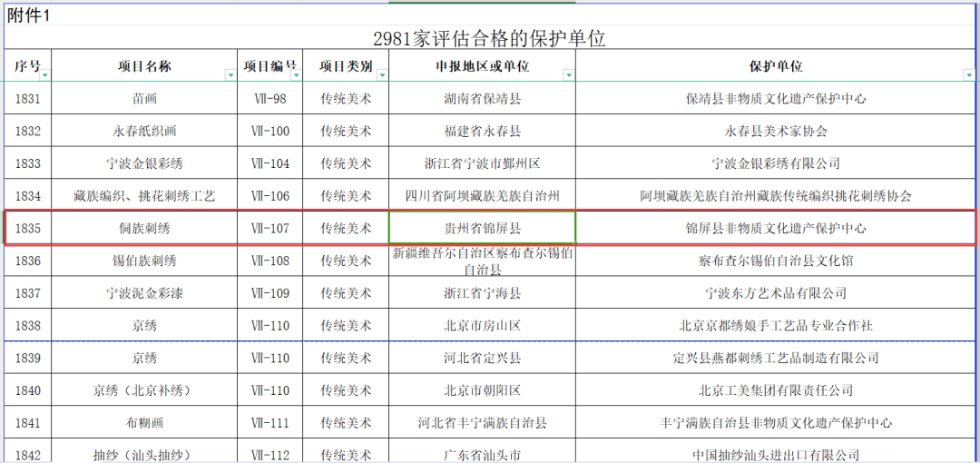Click the 定兴县燕都刺绣工艺品制造有限公司 cell
The width and height of the screenshot is (980, 463).
(x=775, y=358)
